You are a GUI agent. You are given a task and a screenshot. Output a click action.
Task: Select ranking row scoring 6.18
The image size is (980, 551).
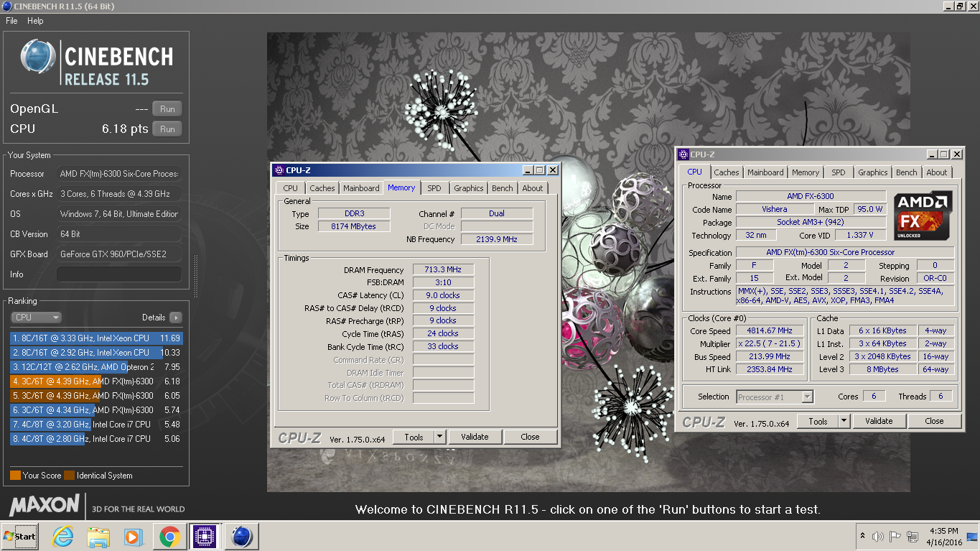[x=96, y=381]
